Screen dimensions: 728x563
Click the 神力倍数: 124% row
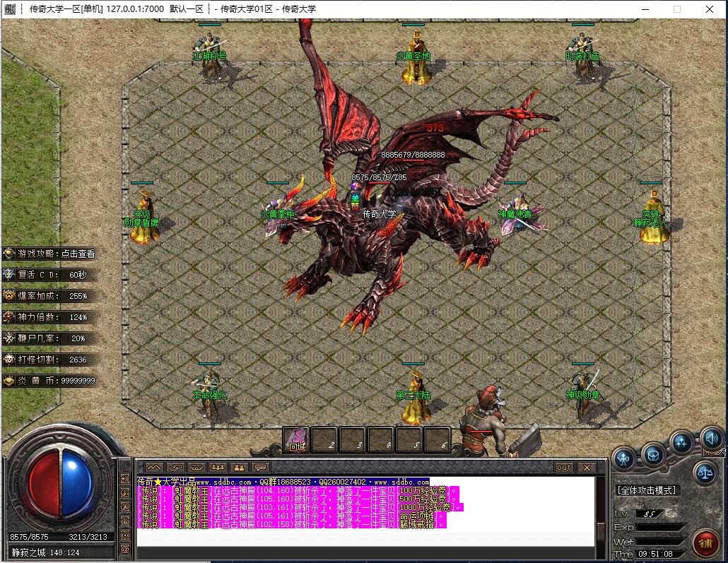[49, 317]
